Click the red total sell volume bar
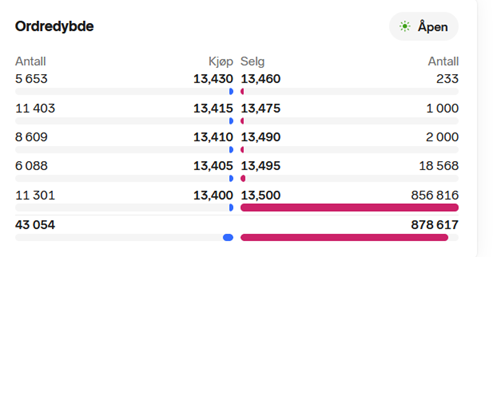Screen dimensions: 493x402 (344, 237)
